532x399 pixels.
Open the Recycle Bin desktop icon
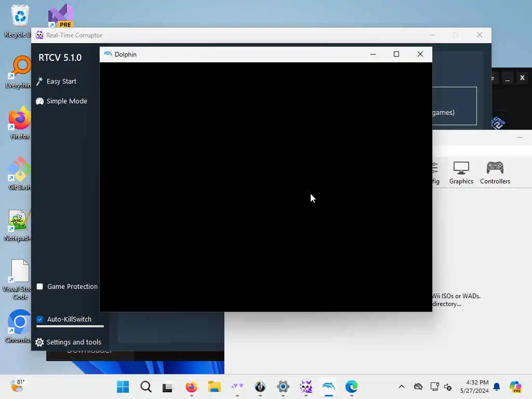pyautogui.click(x=20, y=21)
